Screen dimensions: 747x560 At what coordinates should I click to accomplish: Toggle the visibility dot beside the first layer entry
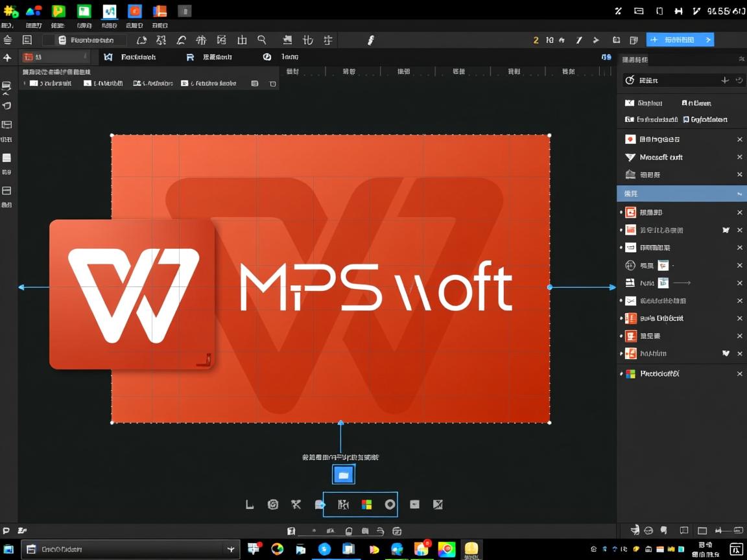(621, 212)
